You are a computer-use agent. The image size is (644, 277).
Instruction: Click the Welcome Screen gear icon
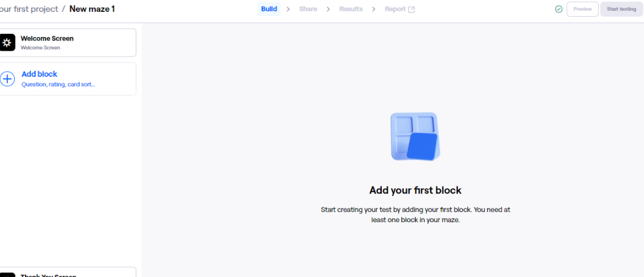7,42
